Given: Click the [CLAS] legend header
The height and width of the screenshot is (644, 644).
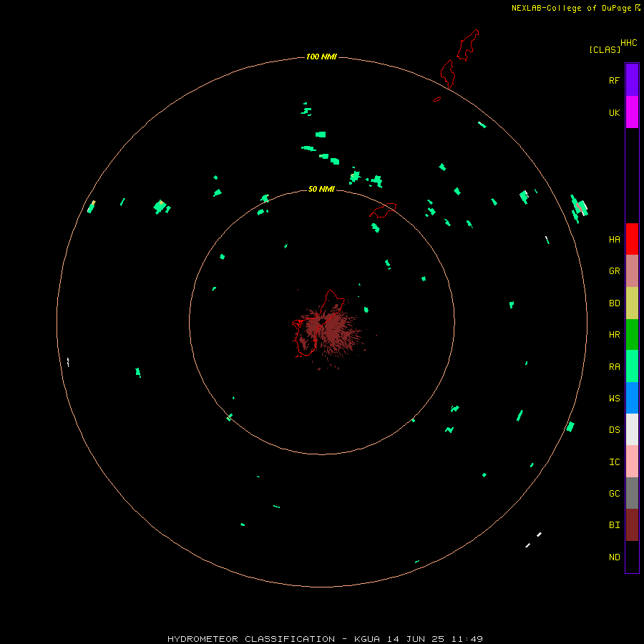Looking at the screenshot, I should coord(605,49).
